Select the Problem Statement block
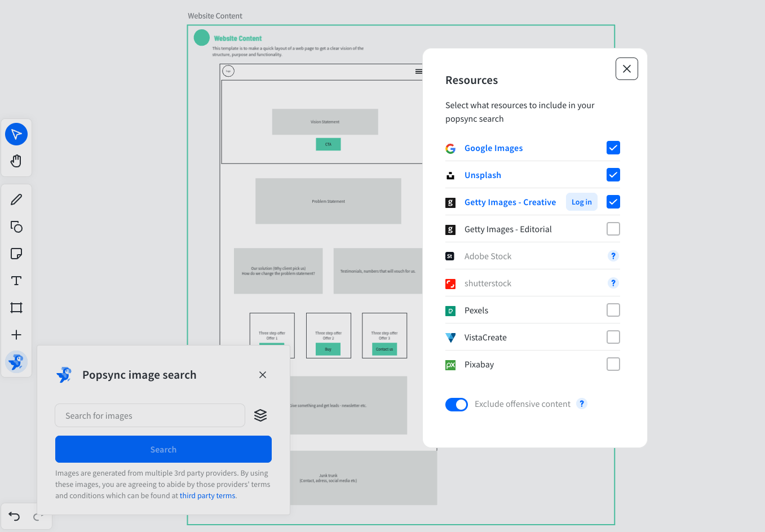765x532 pixels. [x=328, y=201]
